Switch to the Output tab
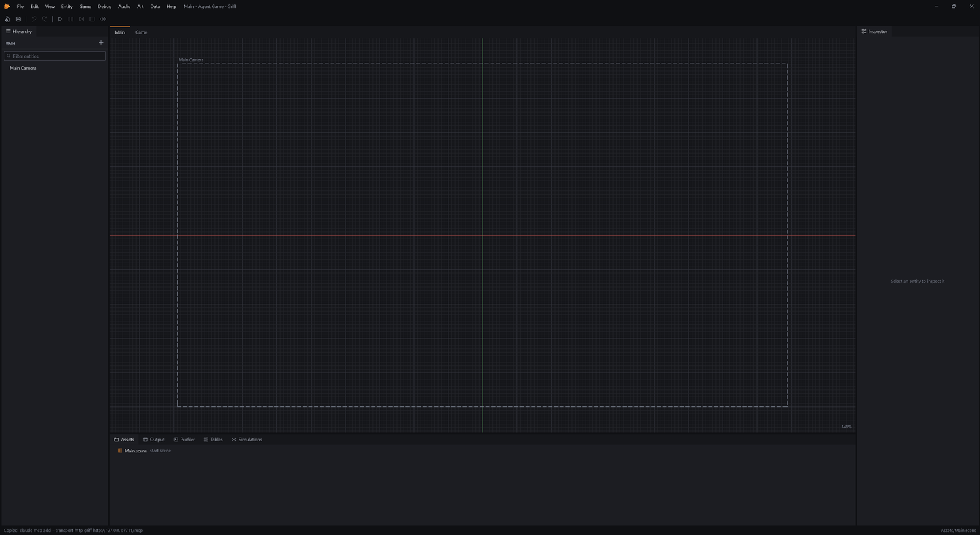Viewport: 980px width, 535px height. click(x=154, y=440)
